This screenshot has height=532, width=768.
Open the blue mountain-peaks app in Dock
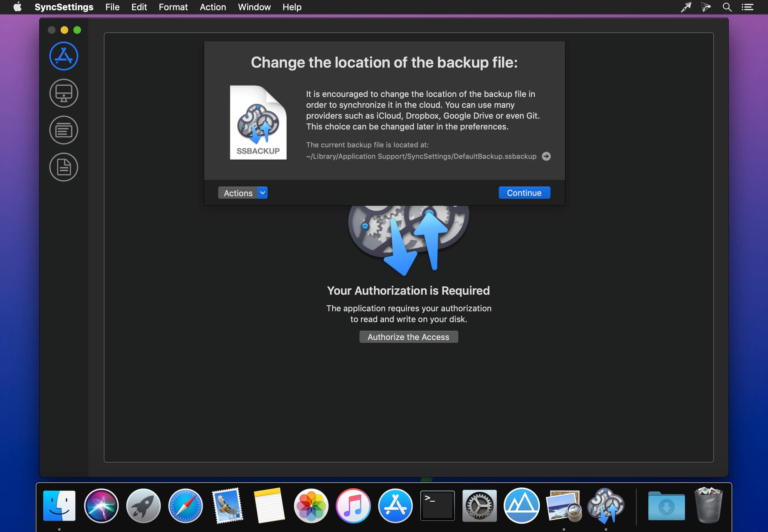coord(521,505)
